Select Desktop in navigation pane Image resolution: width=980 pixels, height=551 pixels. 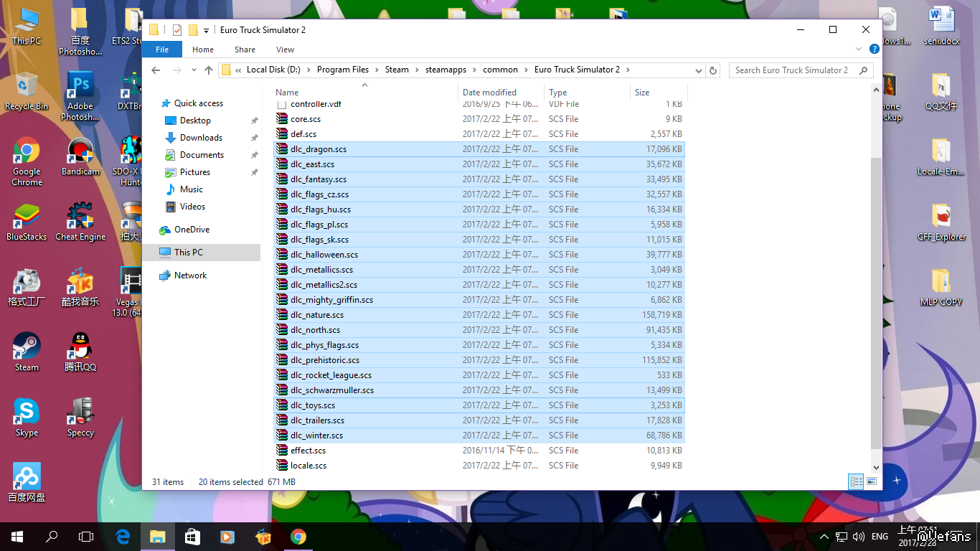pyautogui.click(x=195, y=121)
